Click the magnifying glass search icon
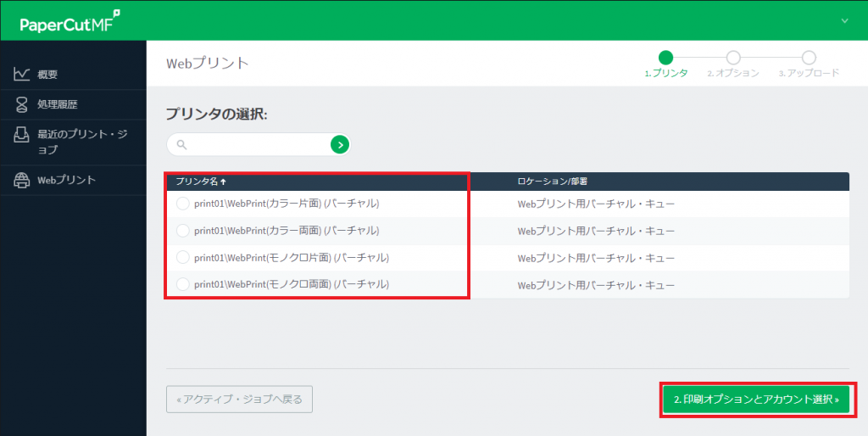Image resolution: width=868 pixels, height=436 pixels. 181,145
